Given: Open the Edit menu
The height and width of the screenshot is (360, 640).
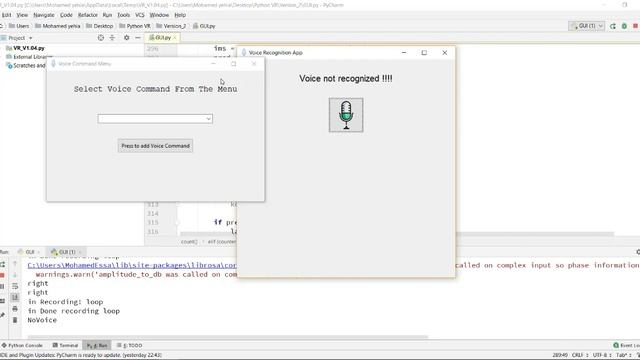Looking at the screenshot, I should (6, 15).
